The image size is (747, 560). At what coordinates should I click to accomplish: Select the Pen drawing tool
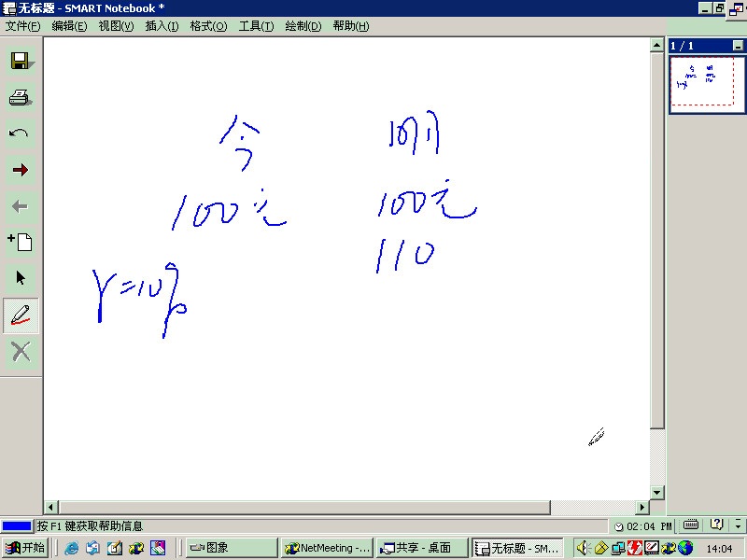tap(21, 315)
